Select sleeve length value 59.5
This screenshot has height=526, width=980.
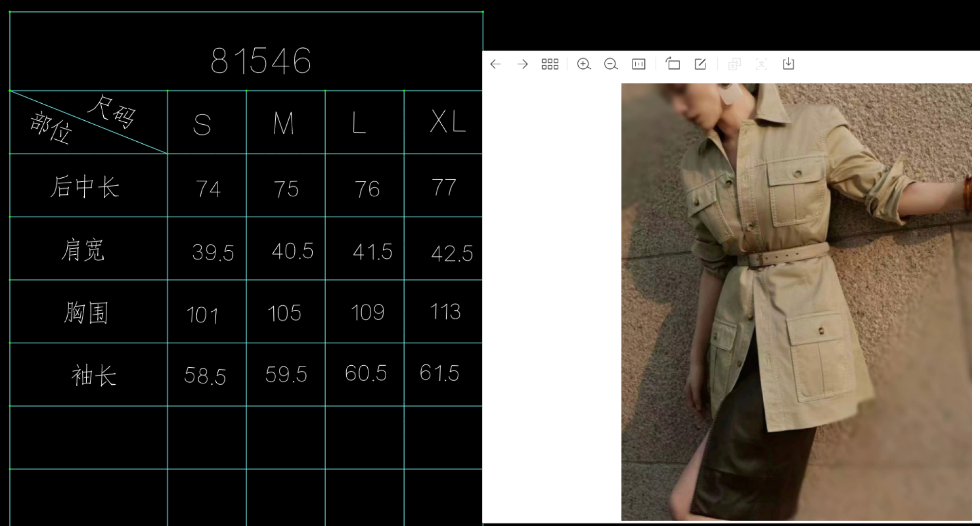click(x=286, y=375)
